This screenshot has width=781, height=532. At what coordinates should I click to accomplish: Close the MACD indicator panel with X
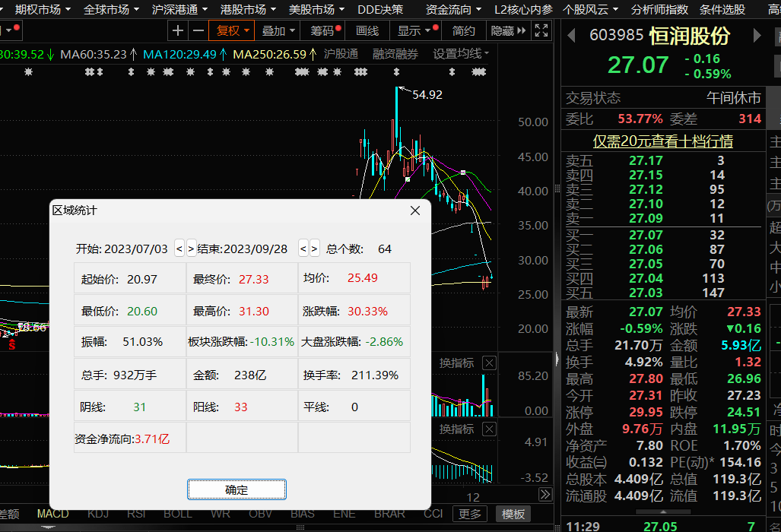(x=489, y=429)
